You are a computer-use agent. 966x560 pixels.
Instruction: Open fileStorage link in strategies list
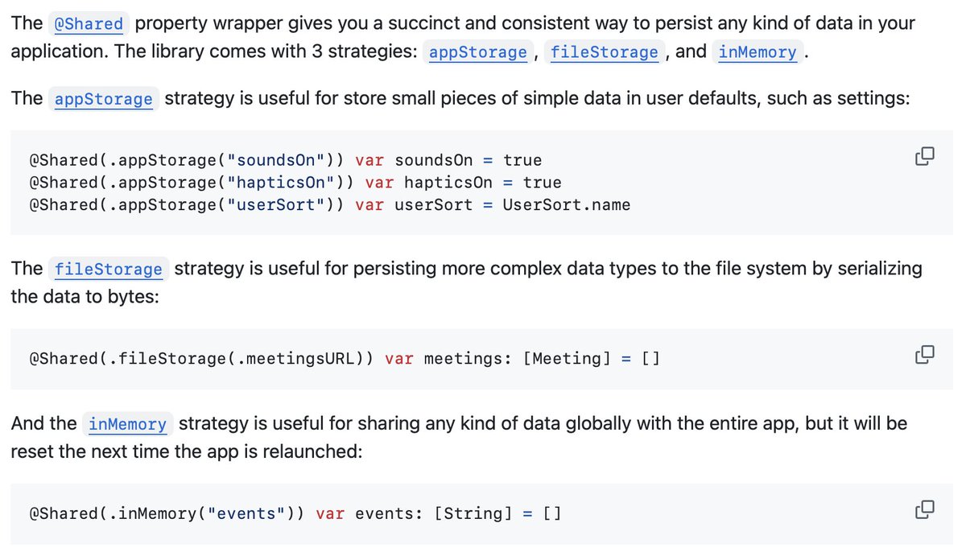point(605,53)
